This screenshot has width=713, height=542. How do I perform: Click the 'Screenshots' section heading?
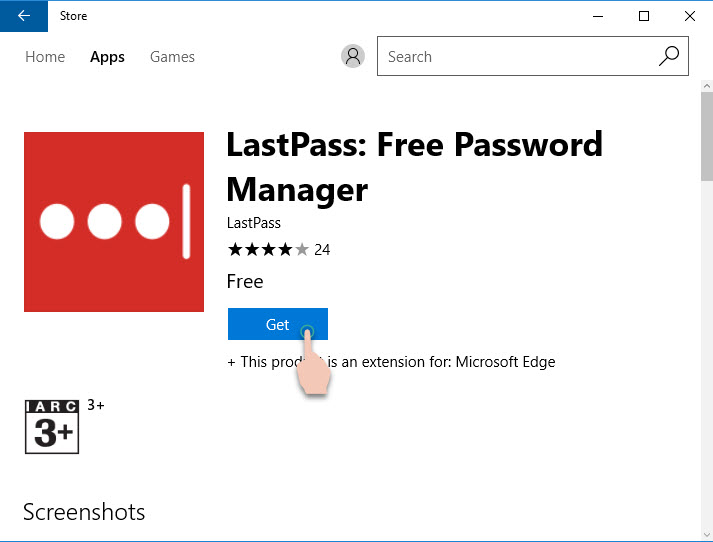point(84,512)
